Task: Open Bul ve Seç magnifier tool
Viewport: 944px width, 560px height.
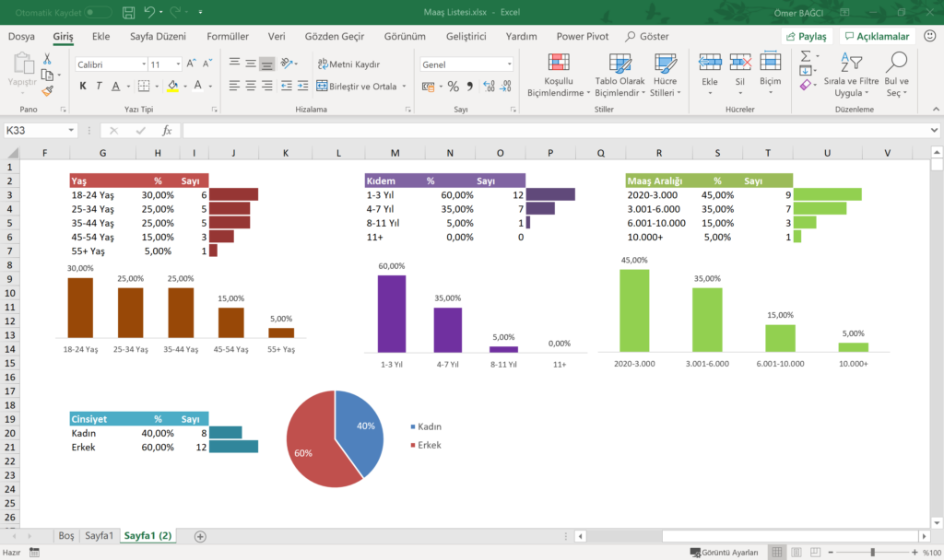Action: click(x=896, y=76)
